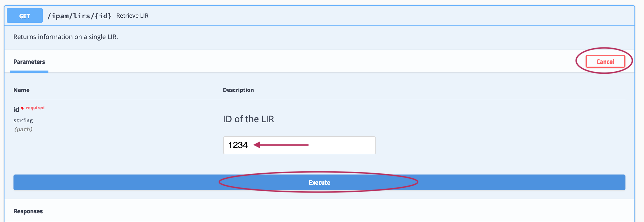
Task: Collapse the /ipam/lirs/{id} operation path
Action: pos(79,16)
